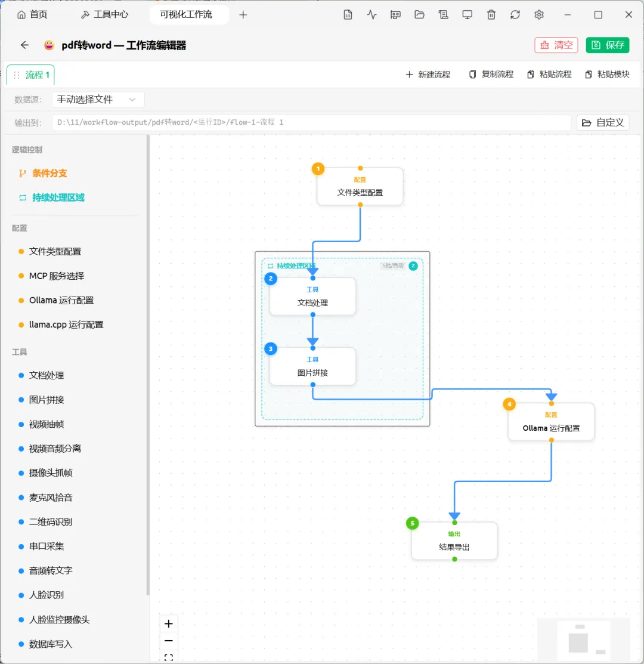The height and width of the screenshot is (664, 644).
Task: Click teal badge 2 of 持续处理区域 frame
Action: tap(413, 266)
